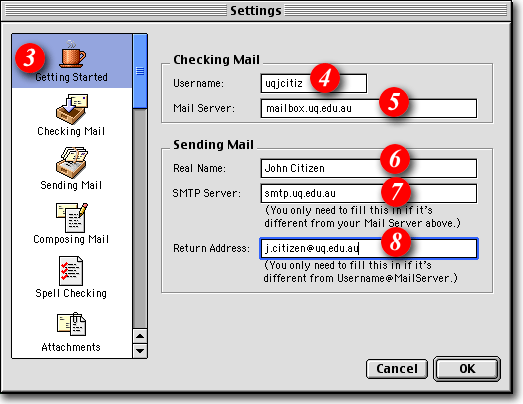Click the Settings window title bar

[255, 11]
